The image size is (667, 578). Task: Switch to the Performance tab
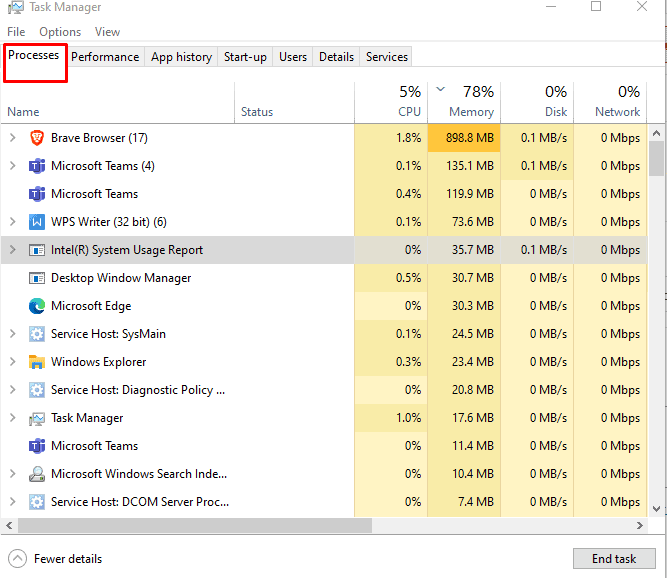click(x=105, y=57)
